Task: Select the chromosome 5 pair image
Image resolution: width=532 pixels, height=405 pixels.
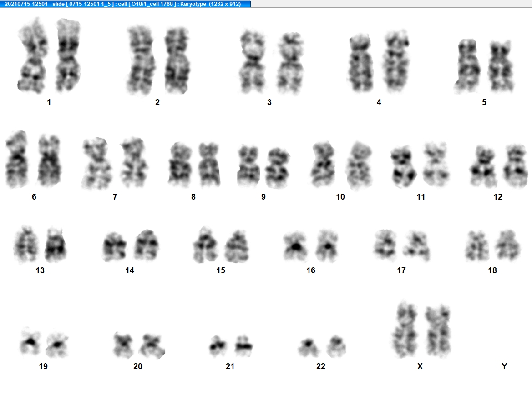Action: tap(484, 66)
